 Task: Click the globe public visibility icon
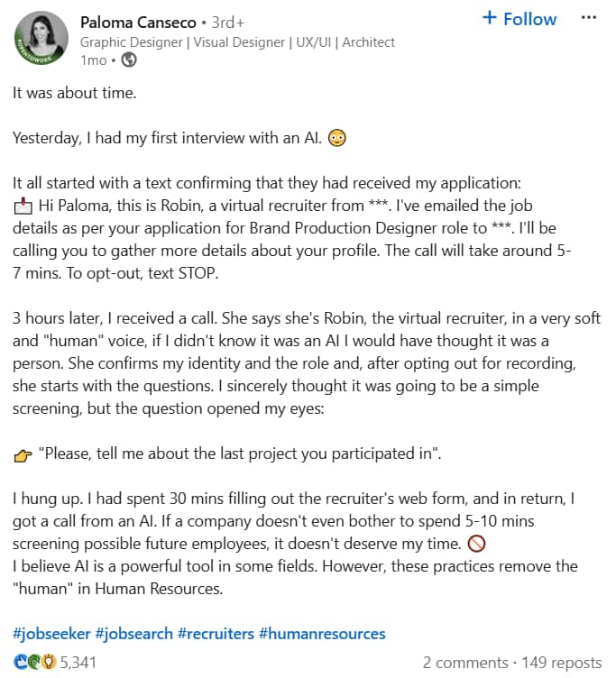coord(128,60)
